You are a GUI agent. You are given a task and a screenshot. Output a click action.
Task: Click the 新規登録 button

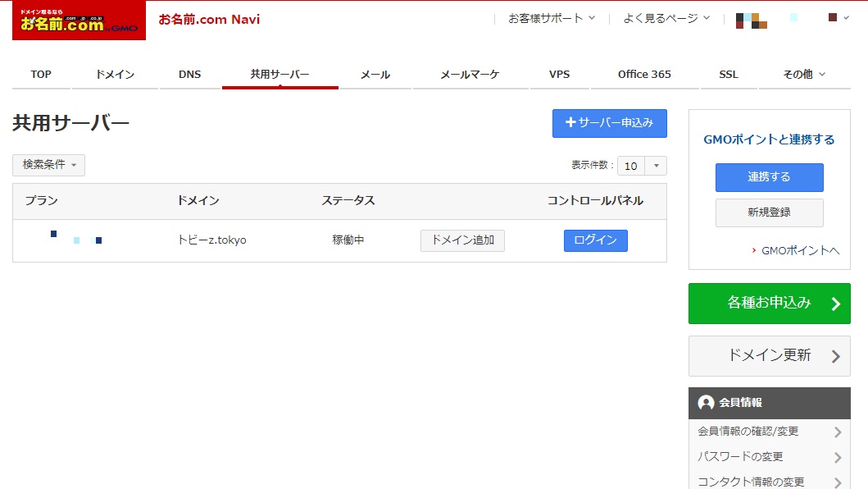pos(770,213)
